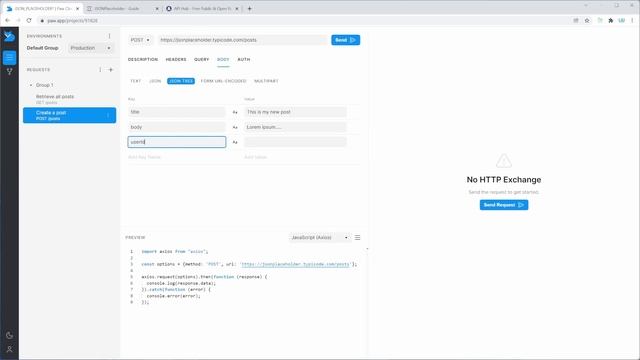Close the API Hub browser tab
The height and width of the screenshot is (360, 640).
237,9
